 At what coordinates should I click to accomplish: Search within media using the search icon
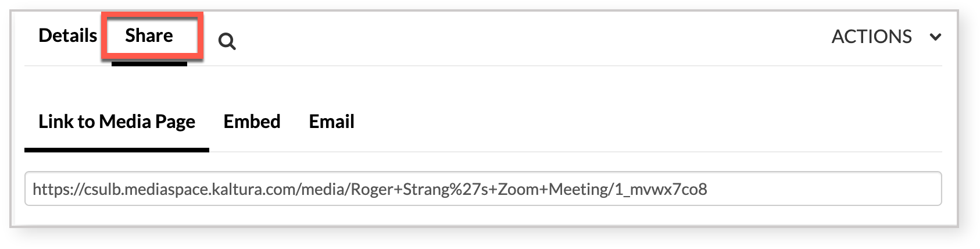227,41
